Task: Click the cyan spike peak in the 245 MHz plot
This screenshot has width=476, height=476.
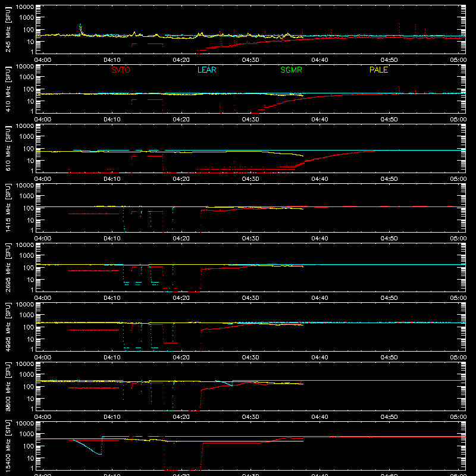Action: coord(80,25)
